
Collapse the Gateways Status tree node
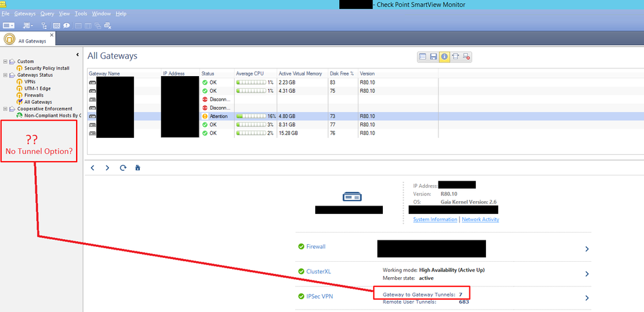tap(5, 75)
